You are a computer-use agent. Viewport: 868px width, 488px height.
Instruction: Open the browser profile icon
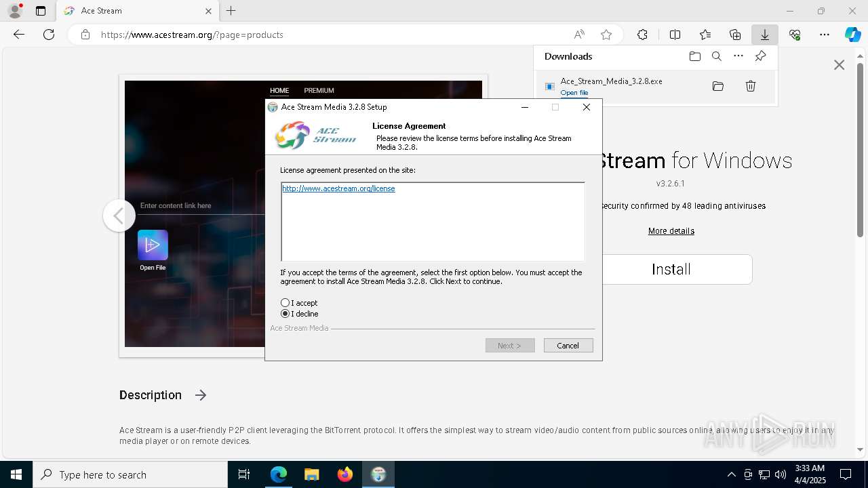14,11
